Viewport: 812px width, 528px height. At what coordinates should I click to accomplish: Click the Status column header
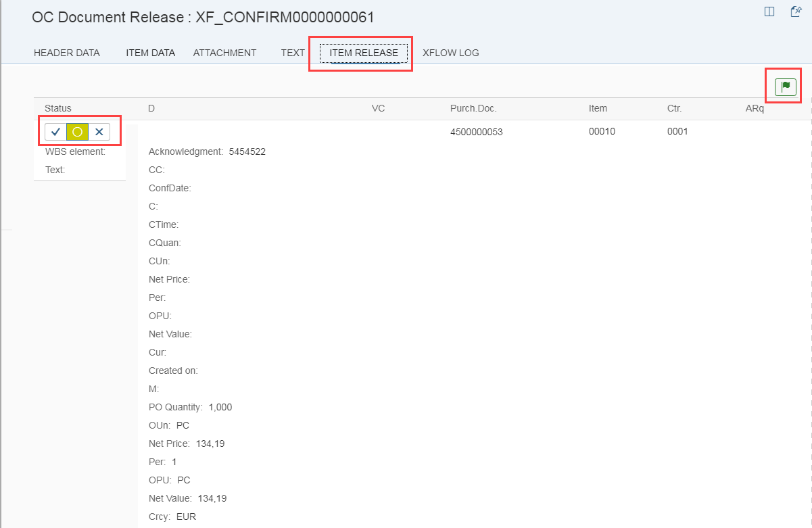58,108
